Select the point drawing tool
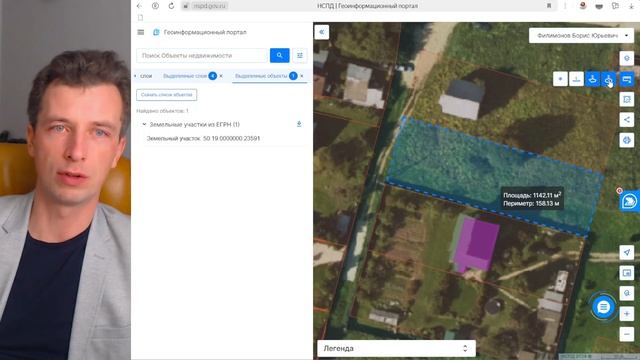 560,79
